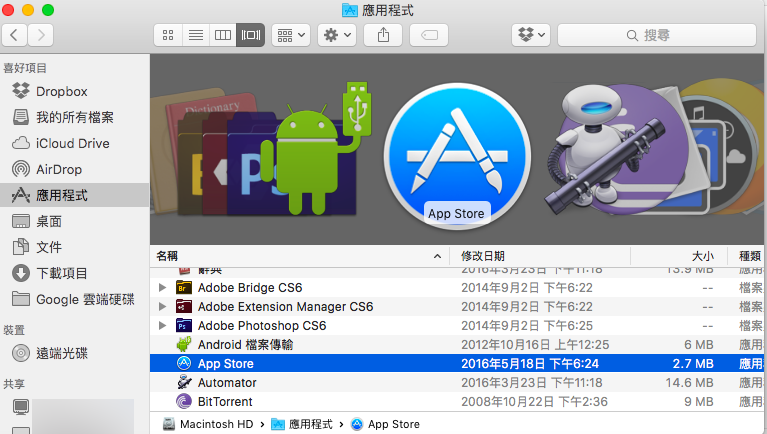Image resolution: width=767 pixels, height=434 pixels.
Task: Expand the Adobe Bridge CS6 folder
Action: point(162,288)
